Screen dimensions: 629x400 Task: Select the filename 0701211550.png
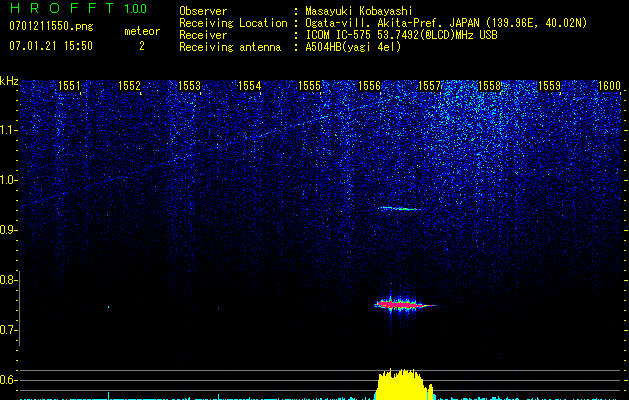tap(51, 26)
